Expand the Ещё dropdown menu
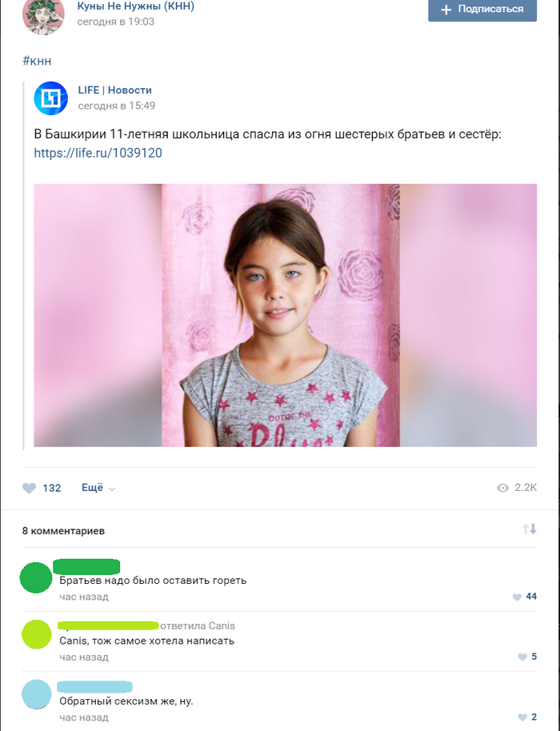The height and width of the screenshot is (731, 560). click(98, 488)
